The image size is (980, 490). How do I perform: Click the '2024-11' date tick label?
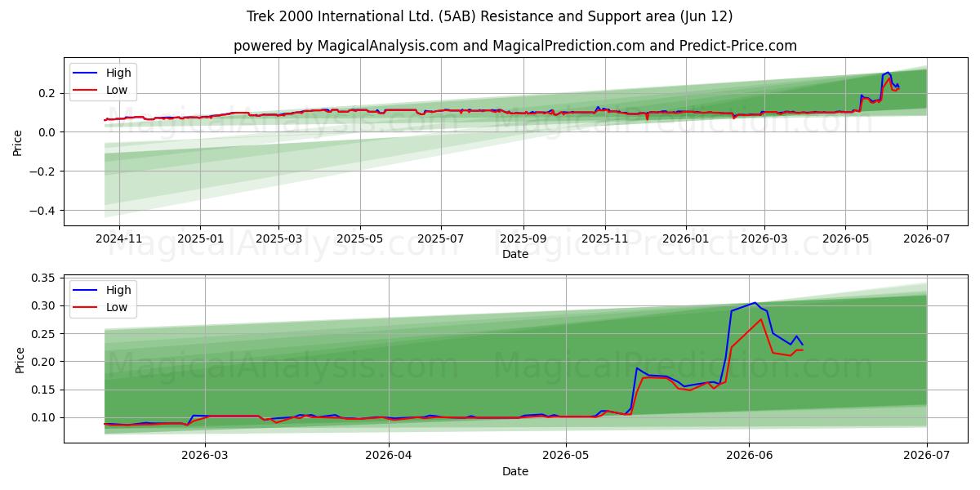119,239
